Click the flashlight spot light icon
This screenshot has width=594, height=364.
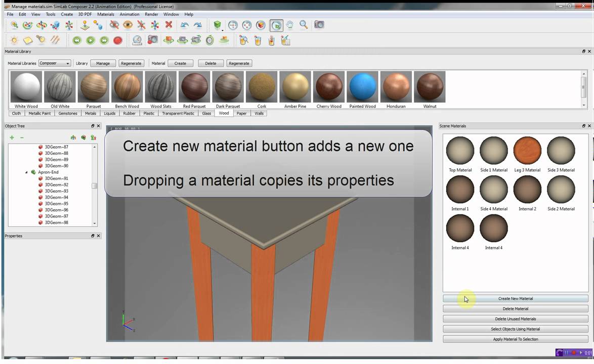pos(41,40)
